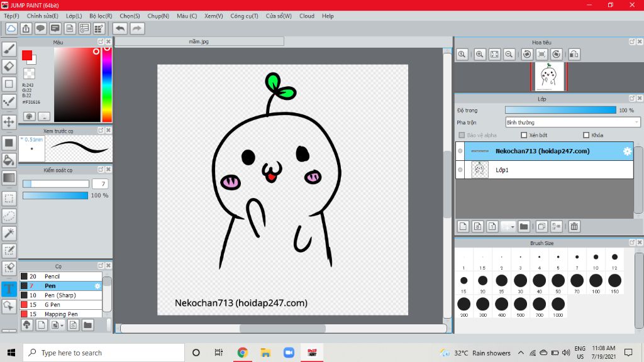Delete layer with the trash icon

[574, 226]
